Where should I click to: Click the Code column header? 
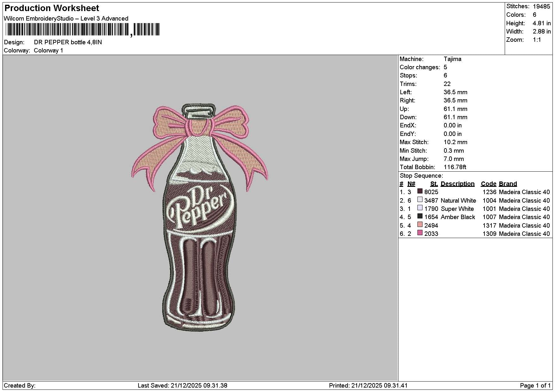pos(488,184)
